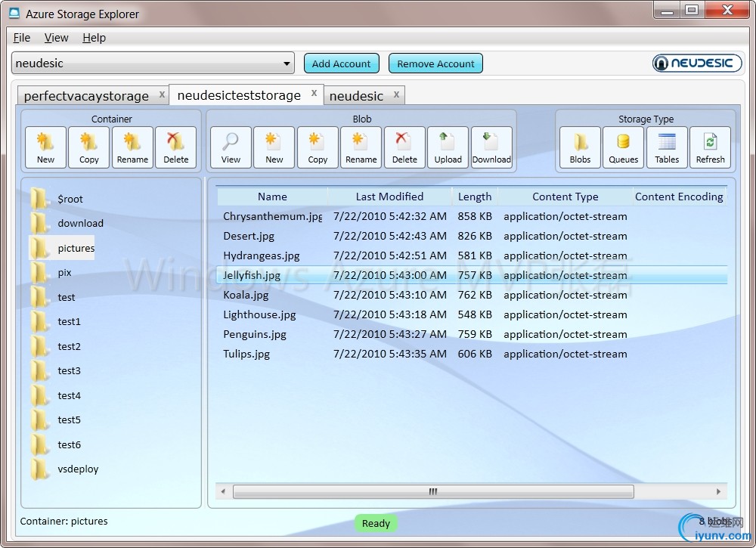Select the test3 container
The height and width of the screenshot is (548, 756).
(x=56, y=370)
